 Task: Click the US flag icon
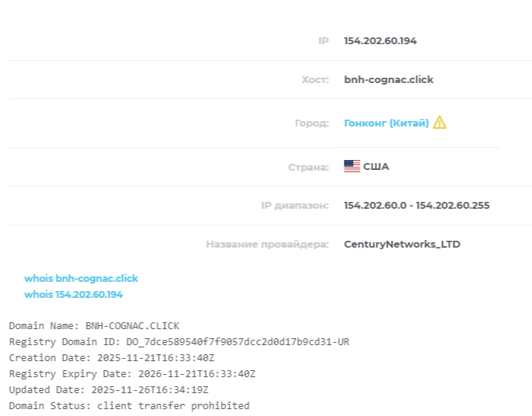pyautogui.click(x=351, y=166)
